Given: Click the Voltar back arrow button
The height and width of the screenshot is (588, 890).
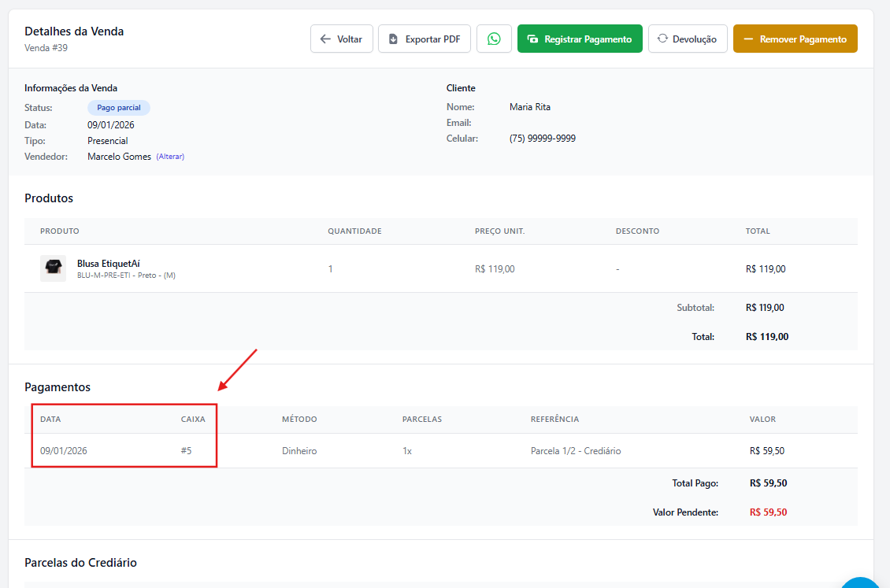Looking at the screenshot, I should point(342,39).
